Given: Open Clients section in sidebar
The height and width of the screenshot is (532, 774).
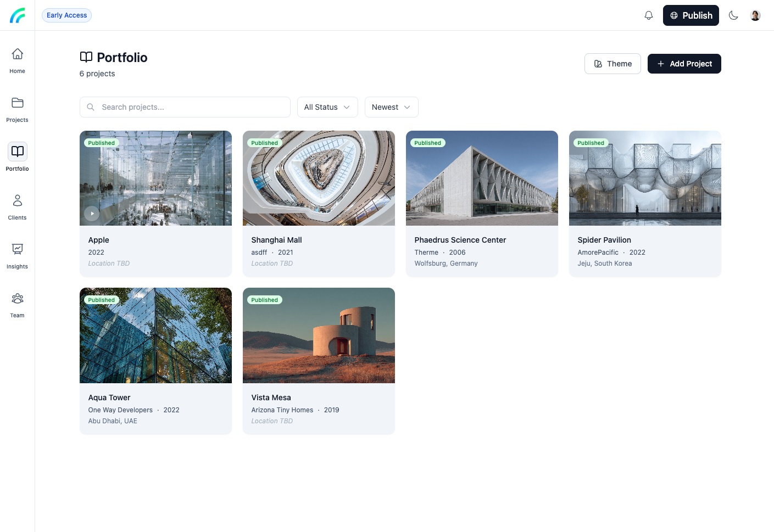Looking at the screenshot, I should point(18,200).
